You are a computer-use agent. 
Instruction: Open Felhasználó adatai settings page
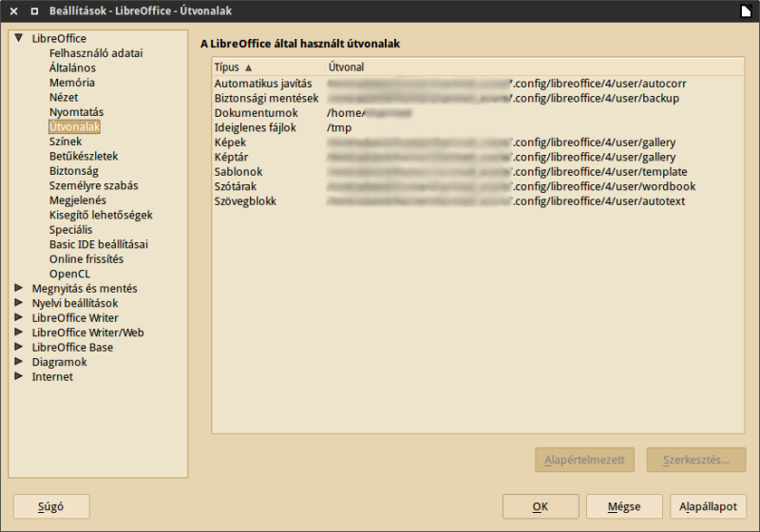click(x=96, y=53)
